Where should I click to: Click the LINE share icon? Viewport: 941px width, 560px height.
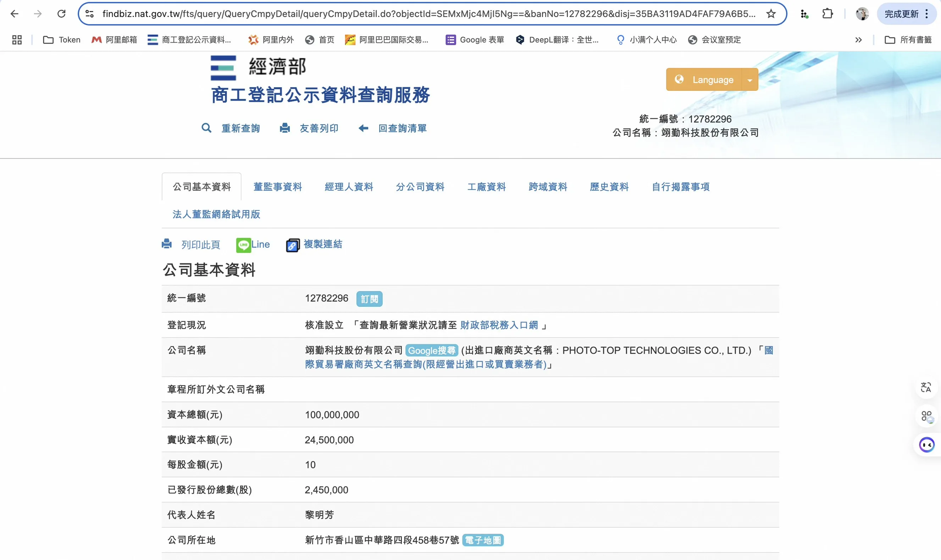pos(243,245)
